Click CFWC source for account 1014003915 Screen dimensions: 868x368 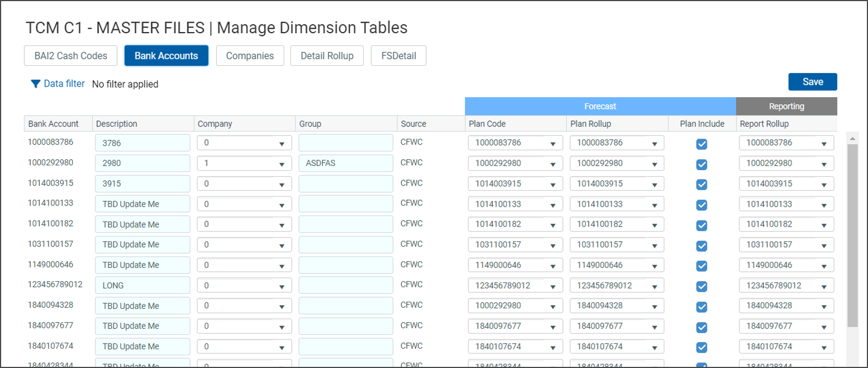(x=412, y=183)
